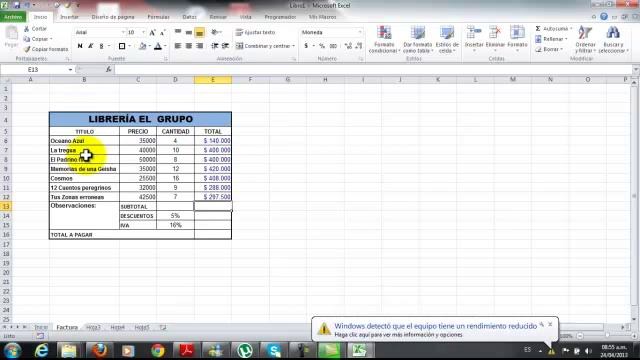Click column header E
Viewport: 640px width, 360px height.
[213, 80]
